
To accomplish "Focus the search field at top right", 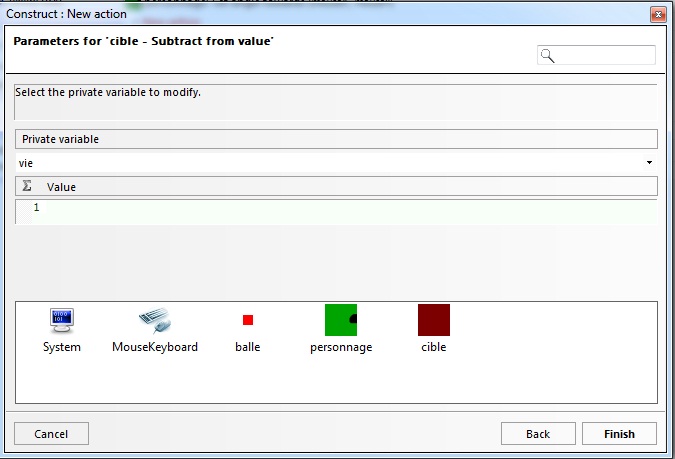I will 596,55.
